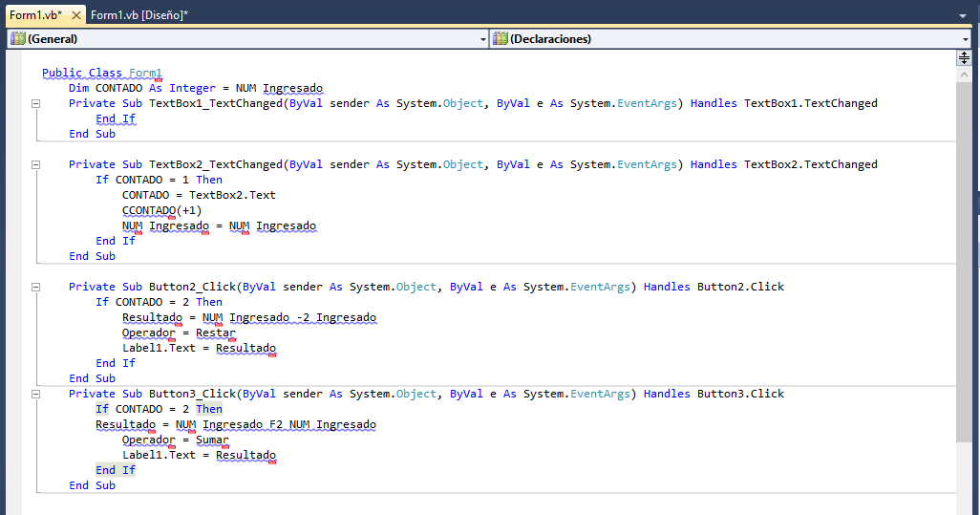
Task: Collapse the TextBox1_TextChanged sub
Action: pyautogui.click(x=35, y=104)
